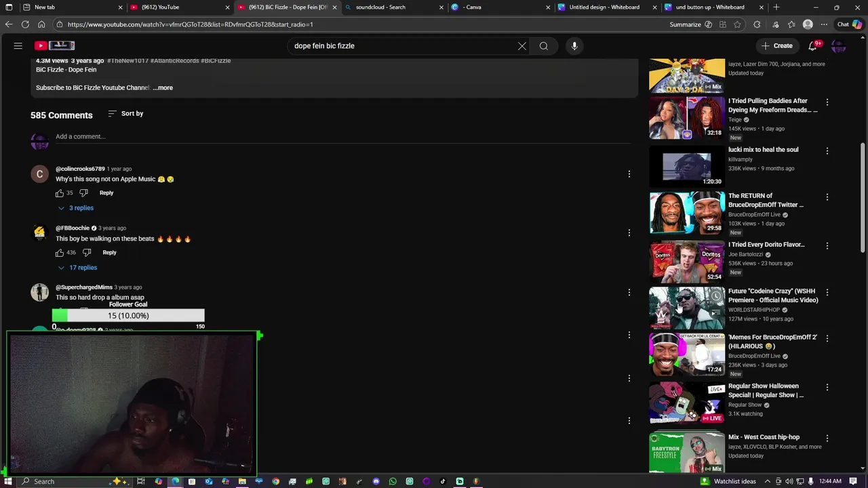
Task: Click the browser Back arrow
Action: (x=9, y=24)
